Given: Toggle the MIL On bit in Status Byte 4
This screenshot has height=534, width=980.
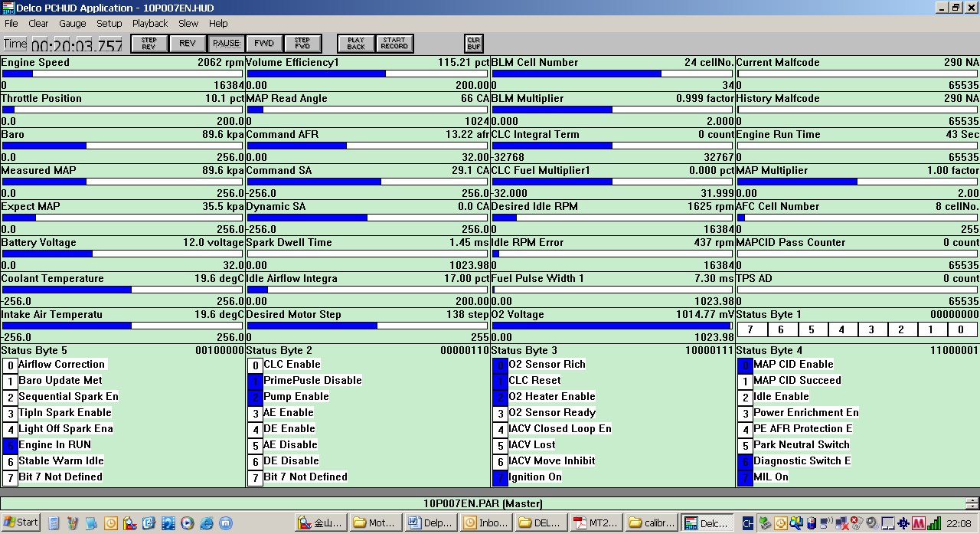Looking at the screenshot, I should pos(745,477).
